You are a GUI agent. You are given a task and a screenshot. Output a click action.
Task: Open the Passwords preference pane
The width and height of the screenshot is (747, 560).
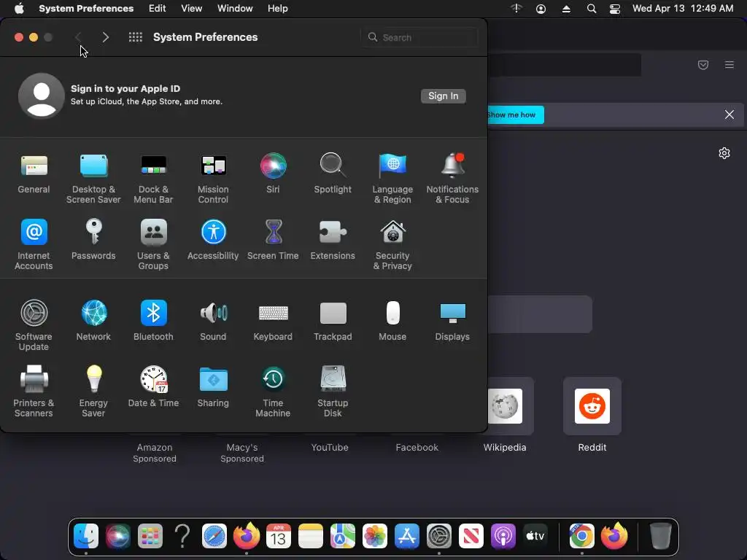(x=93, y=239)
